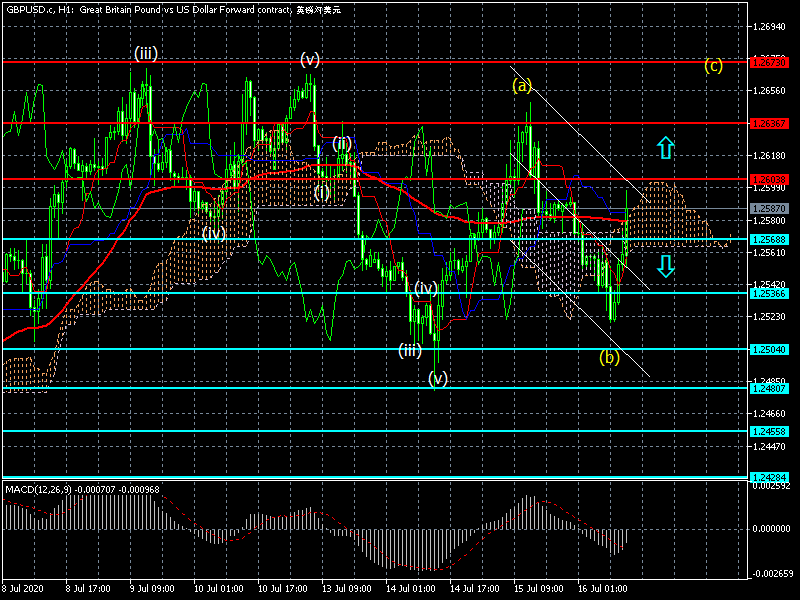This screenshot has height=600, width=800.
Task: Click the white (ii) wave label
Action: pyautogui.click(x=341, y=143)
